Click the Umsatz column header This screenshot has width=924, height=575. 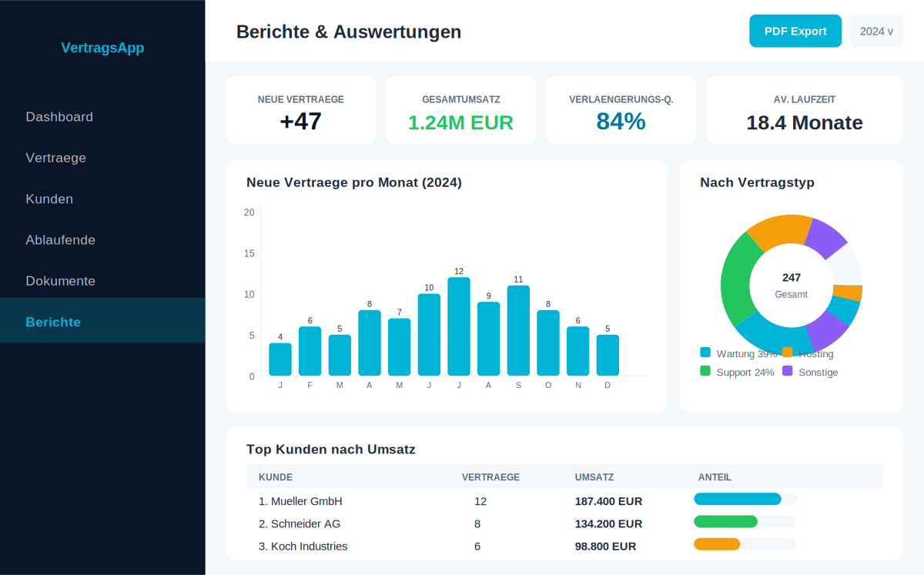[x=594, y=477]
